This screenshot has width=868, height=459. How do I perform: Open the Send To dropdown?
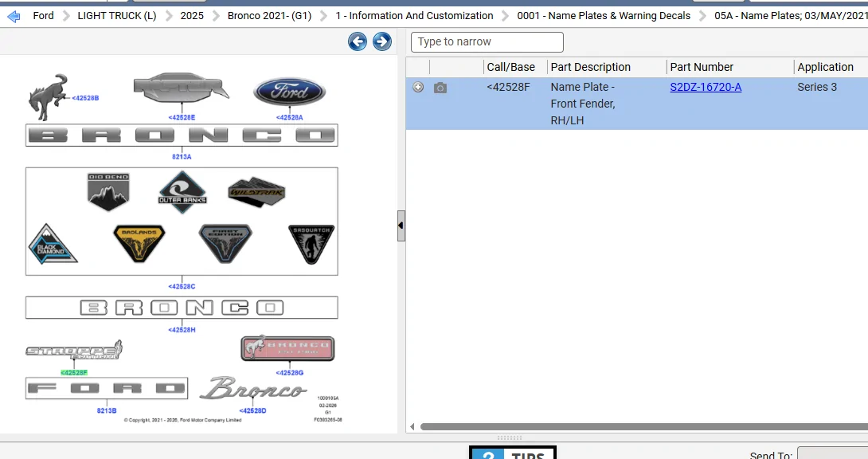coord(833,453)
